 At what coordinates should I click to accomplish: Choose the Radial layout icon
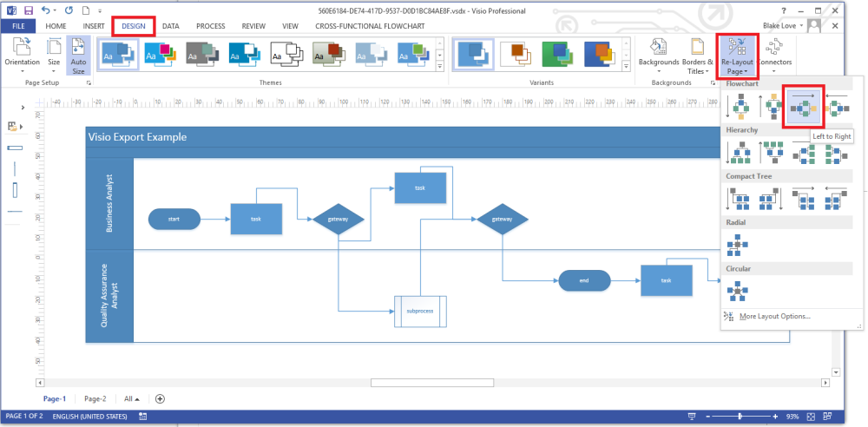[x=738, y=245]
